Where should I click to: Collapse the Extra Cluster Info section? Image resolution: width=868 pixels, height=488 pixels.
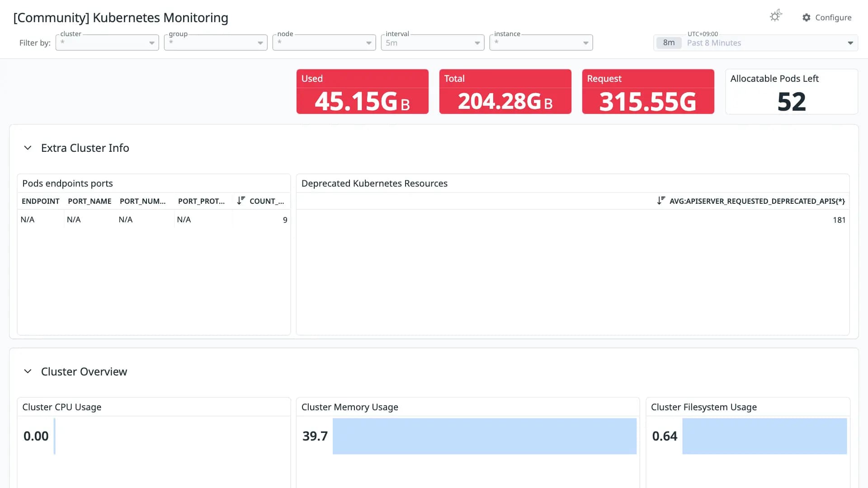click(x=28, y=148)
